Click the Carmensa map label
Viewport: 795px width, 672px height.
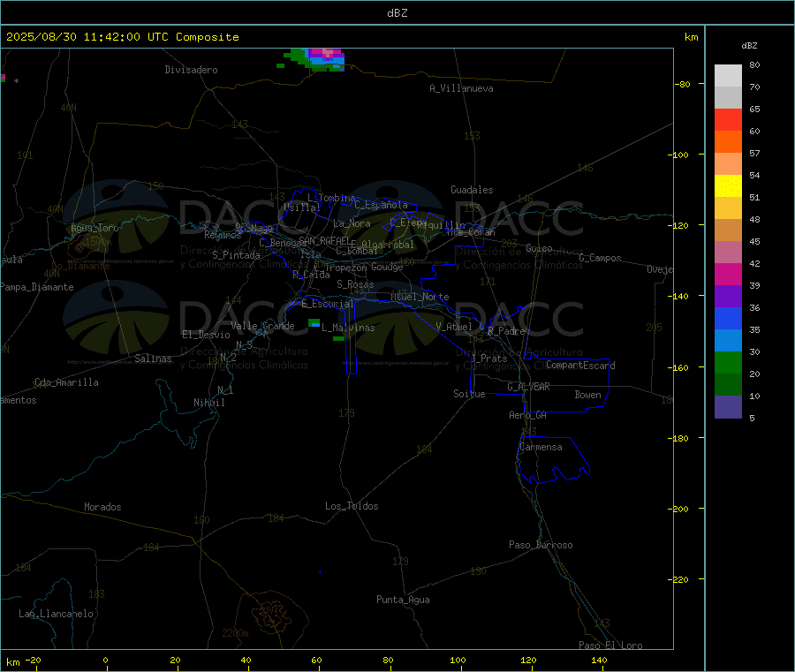541,447
